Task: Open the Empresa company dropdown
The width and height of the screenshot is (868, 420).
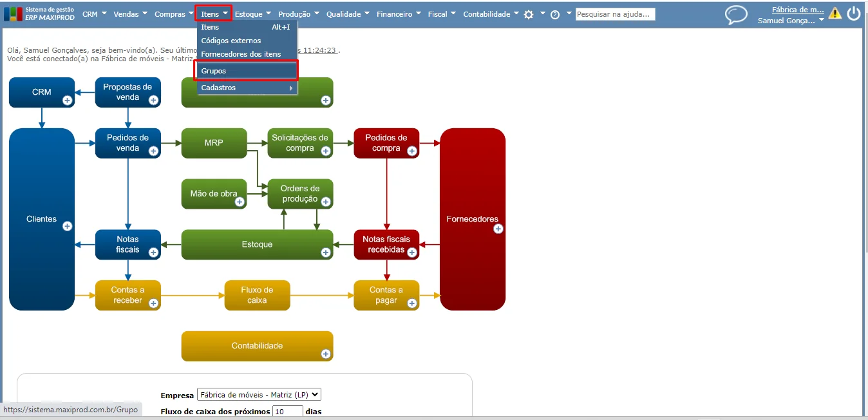Action: coord(259,395)
